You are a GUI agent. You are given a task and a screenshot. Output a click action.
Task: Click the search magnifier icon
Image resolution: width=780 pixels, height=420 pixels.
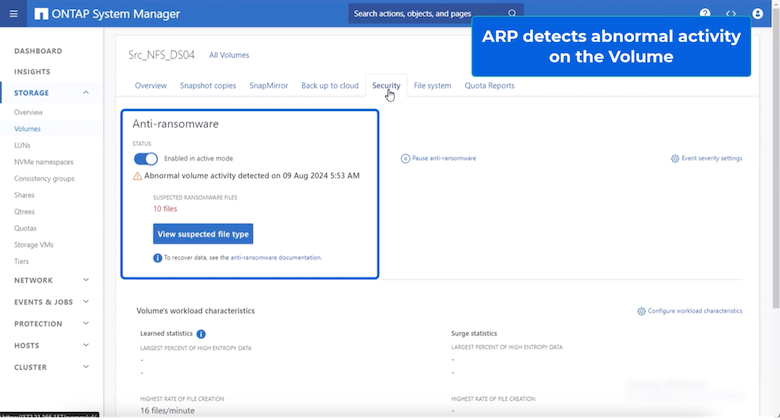coord(512,13)
